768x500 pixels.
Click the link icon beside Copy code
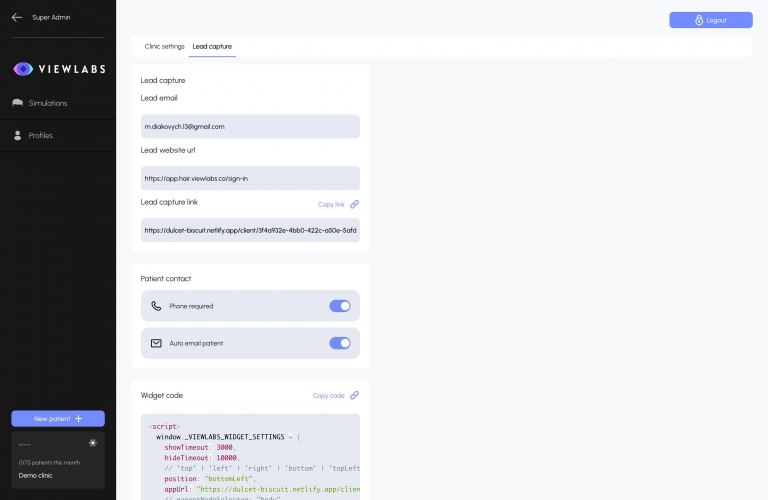354,395
